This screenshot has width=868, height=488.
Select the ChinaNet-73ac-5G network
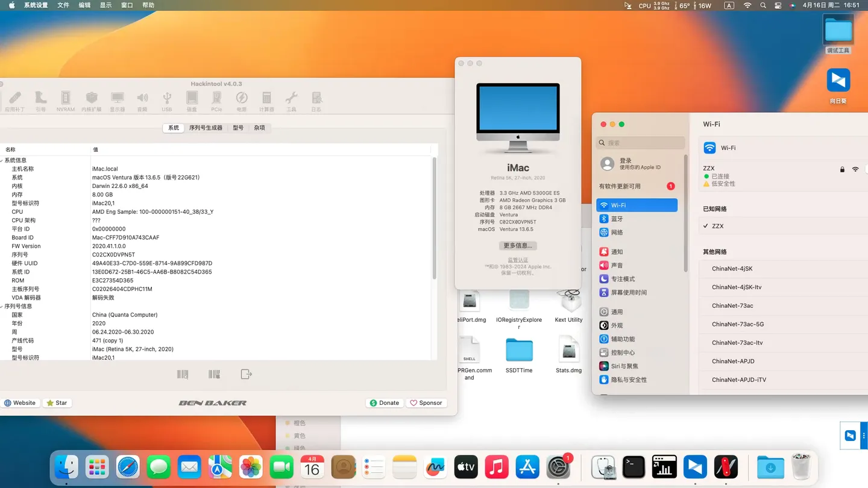(737, 324)
